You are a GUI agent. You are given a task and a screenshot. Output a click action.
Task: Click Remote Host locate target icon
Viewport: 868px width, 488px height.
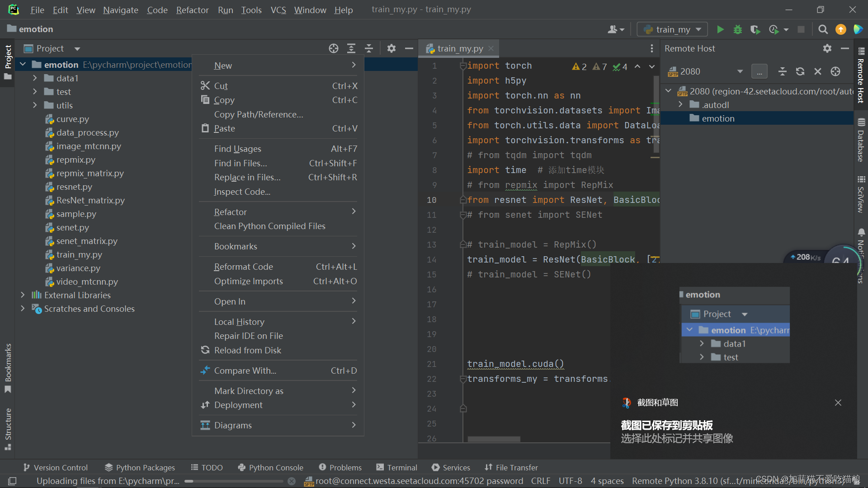[x=835, y=71]
